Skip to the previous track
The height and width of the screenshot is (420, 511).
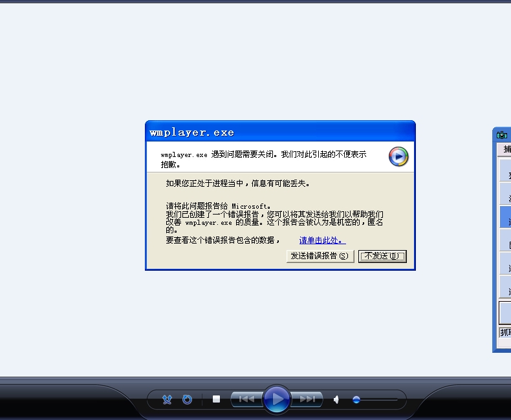(x=246, y=399)
